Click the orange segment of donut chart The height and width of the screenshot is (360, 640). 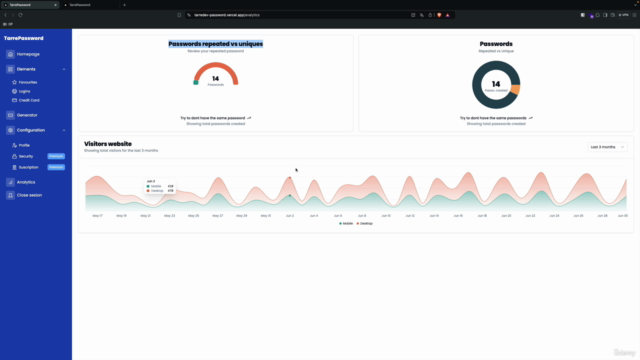pos(516,89)
